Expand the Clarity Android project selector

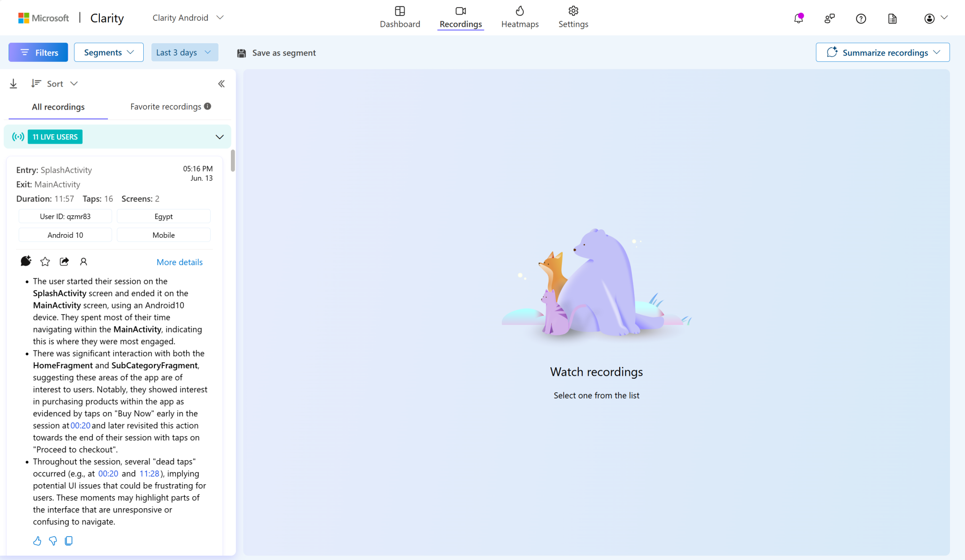click(187, 17)
